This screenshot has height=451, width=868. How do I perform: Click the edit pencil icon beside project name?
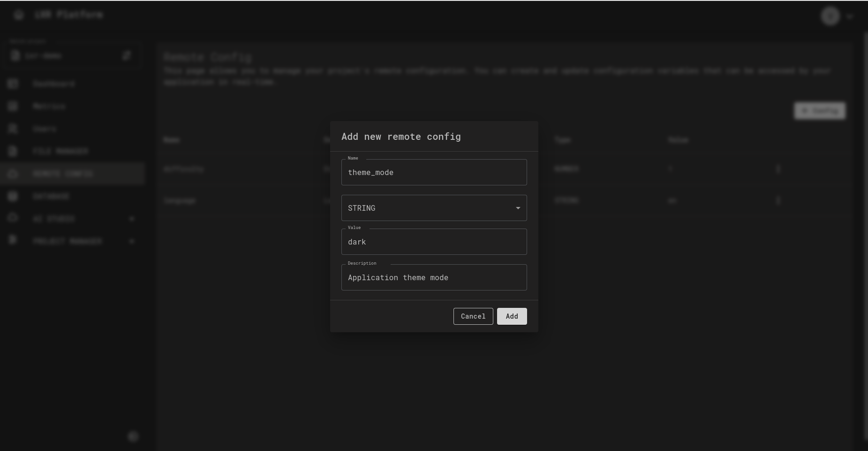pyautogui.click(x=126, y=56)
